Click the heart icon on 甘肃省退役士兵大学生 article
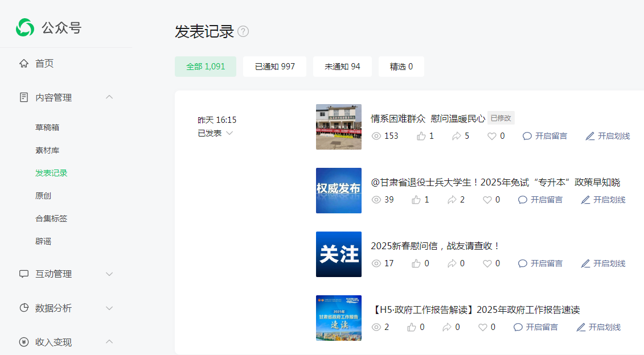The width and height of the screenshot is (644, 355). (x=487, y=200)
